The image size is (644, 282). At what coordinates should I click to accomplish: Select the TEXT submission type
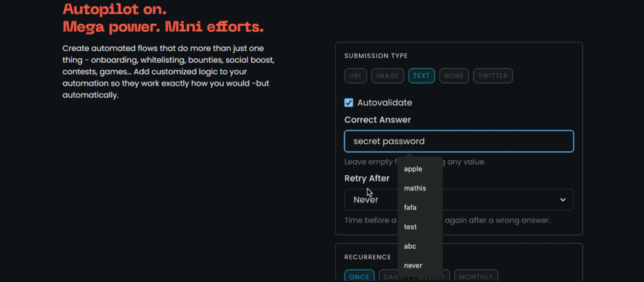click(421, 76)
